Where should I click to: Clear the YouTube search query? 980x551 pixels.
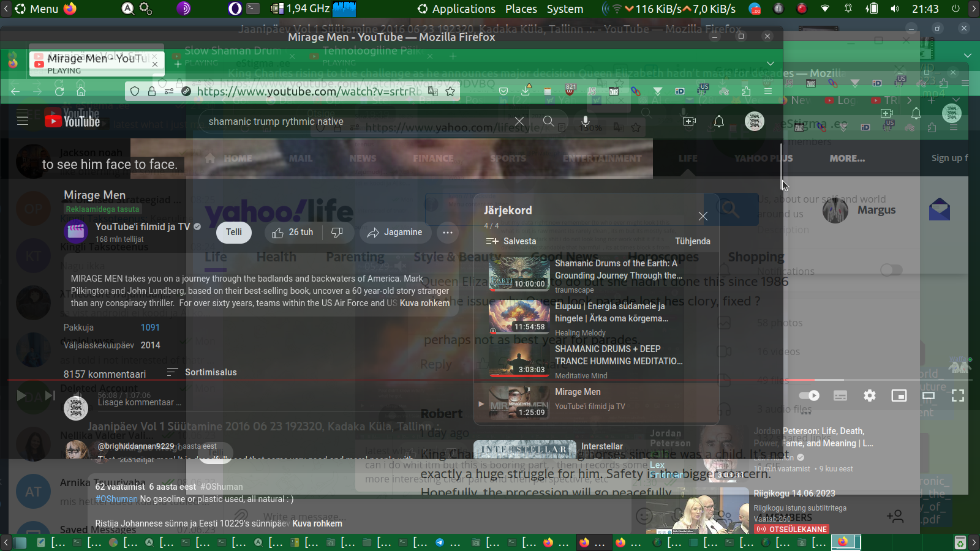(x=519, y=121)
